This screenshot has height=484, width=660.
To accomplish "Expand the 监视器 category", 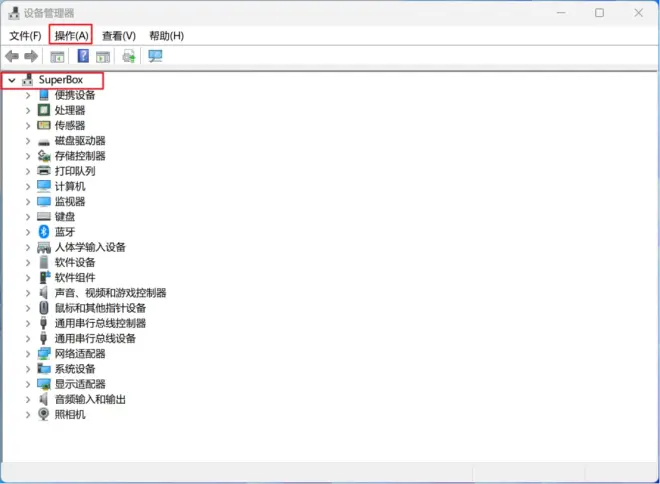I will (x=28, y=202).
